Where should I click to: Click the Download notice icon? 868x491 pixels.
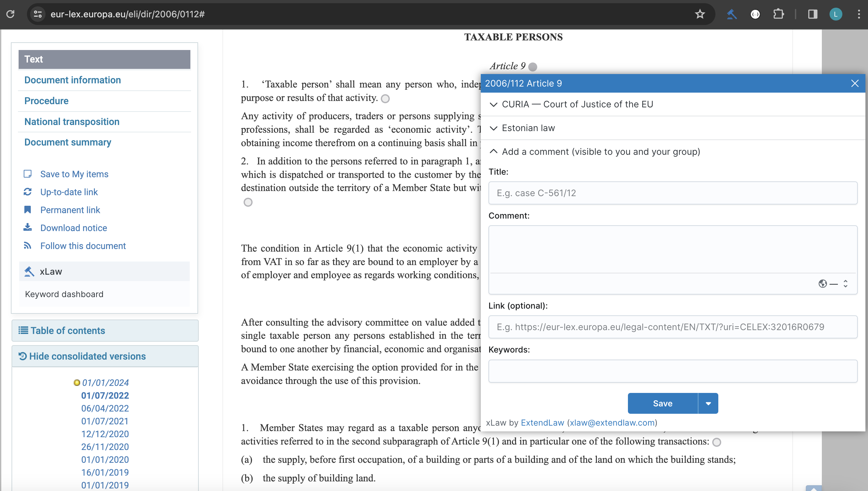point(28,228)
